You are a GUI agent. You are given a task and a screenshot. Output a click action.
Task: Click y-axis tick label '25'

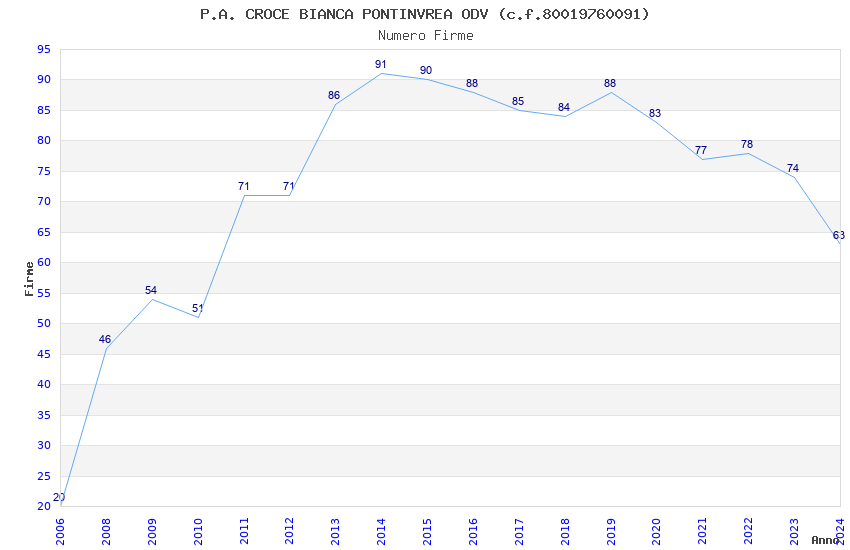[44, 476]
